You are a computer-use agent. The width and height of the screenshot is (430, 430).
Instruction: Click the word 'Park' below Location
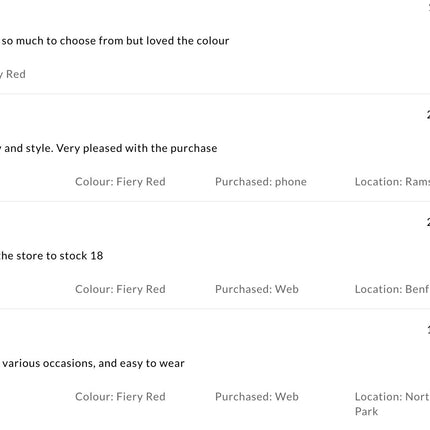tap(367, 411)
